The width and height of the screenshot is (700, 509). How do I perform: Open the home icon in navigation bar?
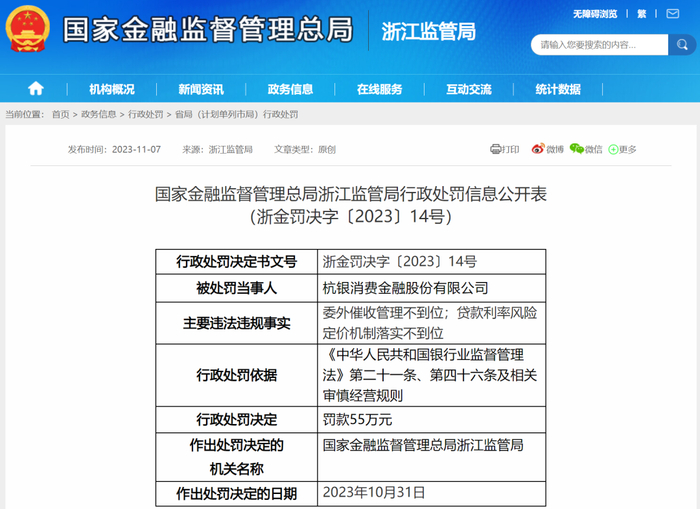coord(36,89)
